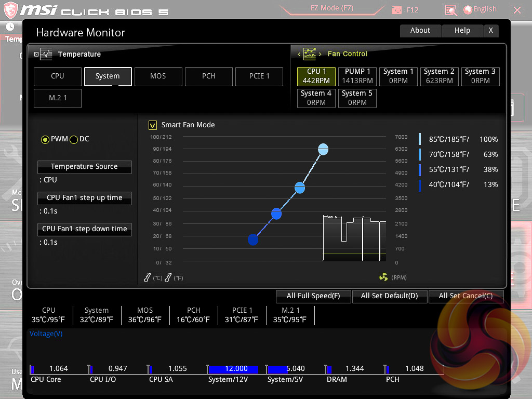
Task: Toggle the Smart Fan Mode checkbox
Action: coord(153,125)
